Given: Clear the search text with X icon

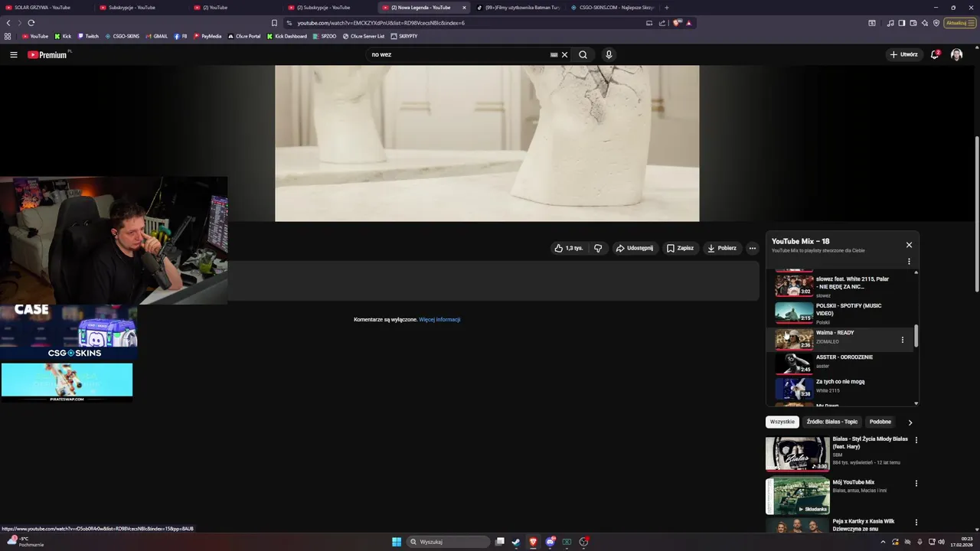Looking at the screenshot, I should pyautogui.click(x=565, y=55).
